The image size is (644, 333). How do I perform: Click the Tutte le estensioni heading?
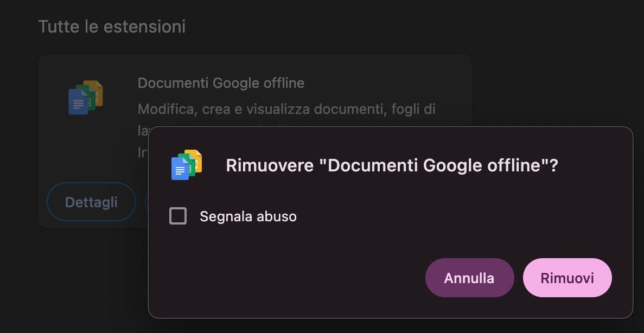click(x=112, y=25)
